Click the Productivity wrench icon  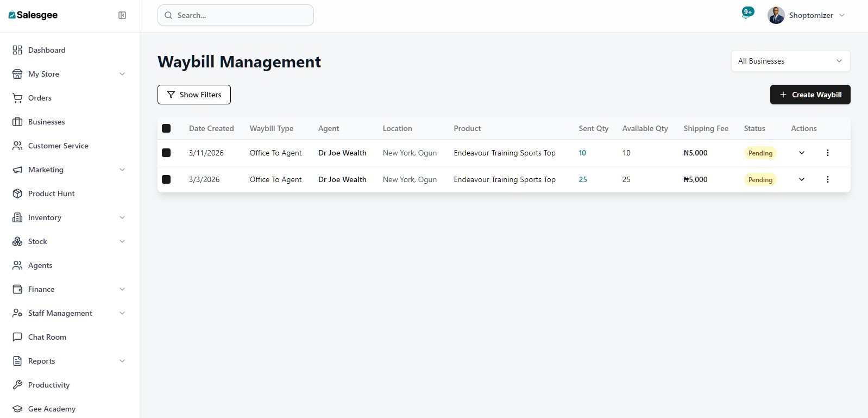point(17,385)
